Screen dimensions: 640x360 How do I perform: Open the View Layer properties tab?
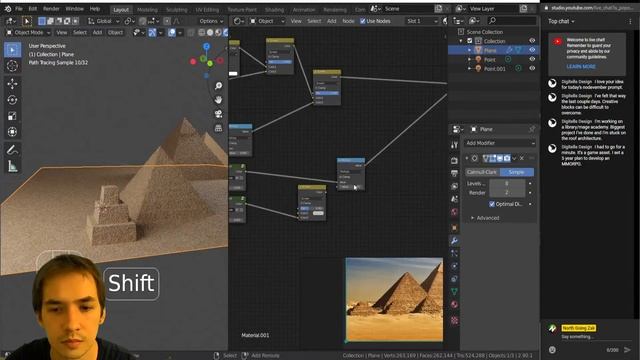click(x=454, y=186)
